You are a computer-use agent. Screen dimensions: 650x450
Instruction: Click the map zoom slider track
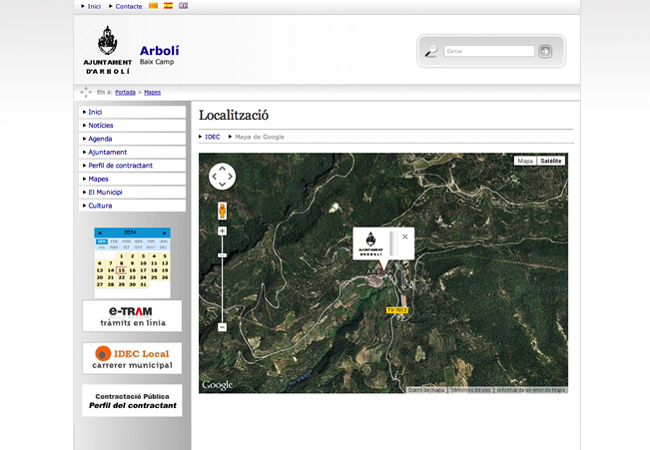(222, 280)
